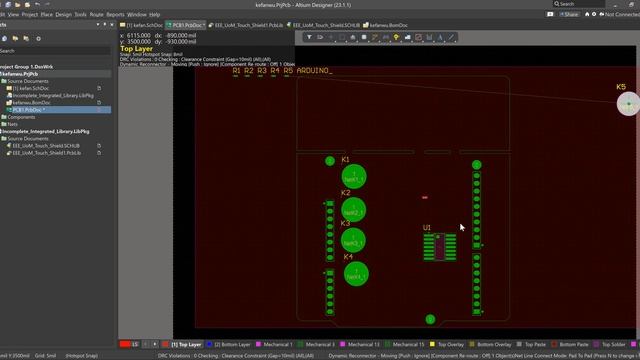Click the place dimension icon

pyautogui.click(x=429, y=37)
